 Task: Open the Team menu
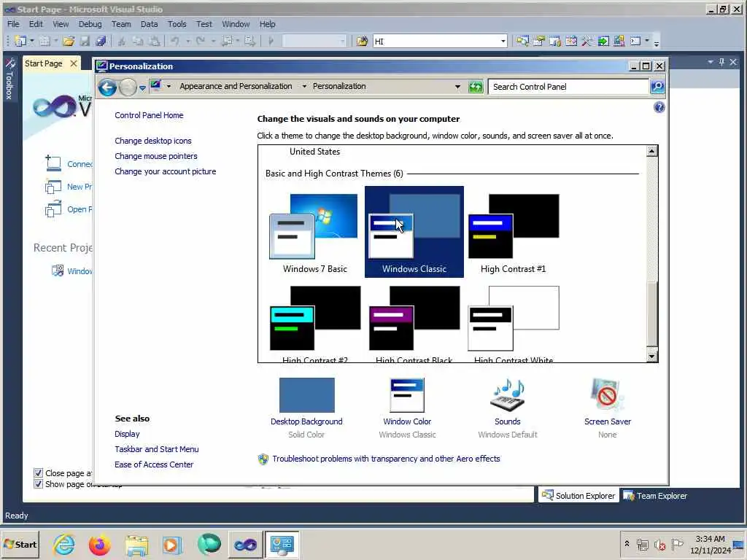click(x=121, y=24)
